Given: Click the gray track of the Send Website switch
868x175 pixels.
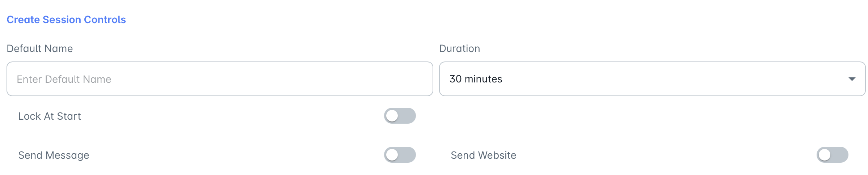Looking at the screenshot, I should click(x=840, y=155).
